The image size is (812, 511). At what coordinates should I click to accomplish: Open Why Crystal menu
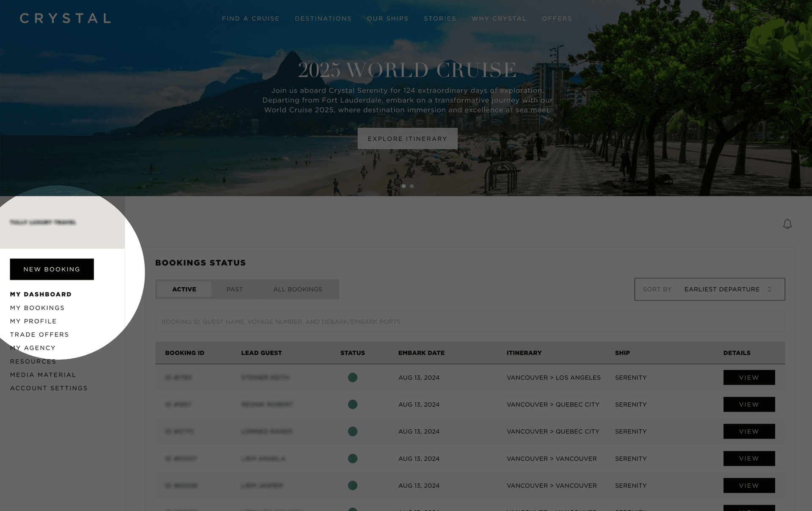tap(499, 19)
